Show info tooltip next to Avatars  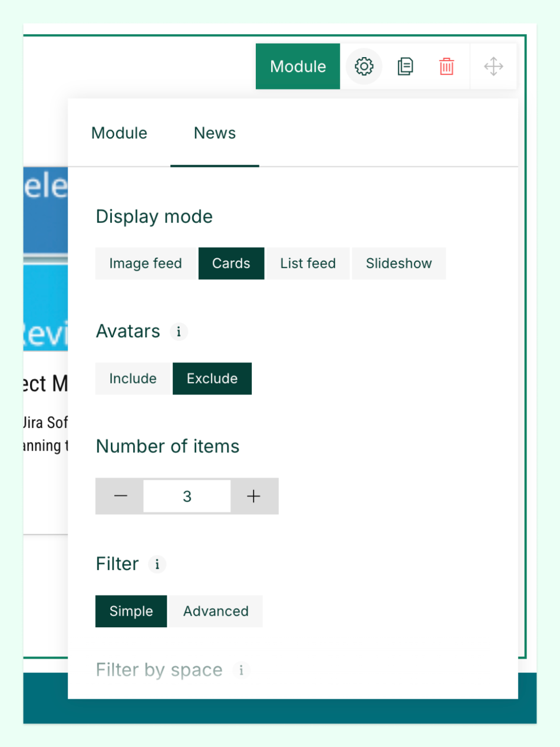pyautogui.click(x=179, y=332)
